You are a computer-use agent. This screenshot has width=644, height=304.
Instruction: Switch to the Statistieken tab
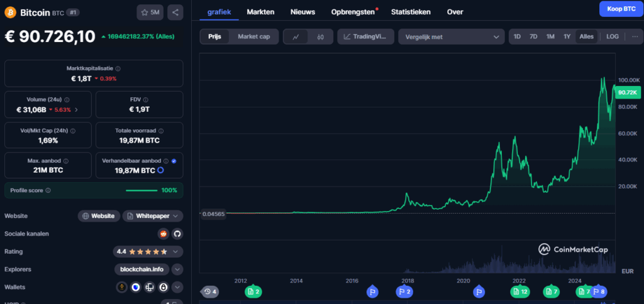(411, 12)
